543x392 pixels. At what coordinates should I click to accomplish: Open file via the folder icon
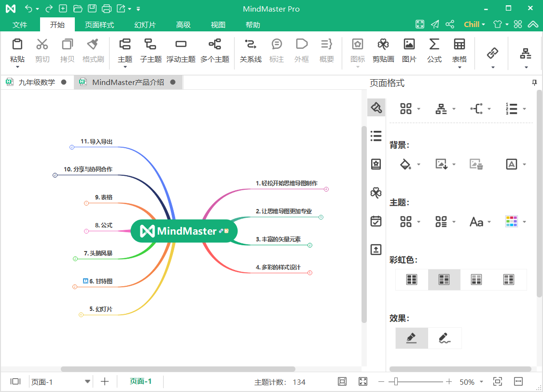click(x=78, y=9)
